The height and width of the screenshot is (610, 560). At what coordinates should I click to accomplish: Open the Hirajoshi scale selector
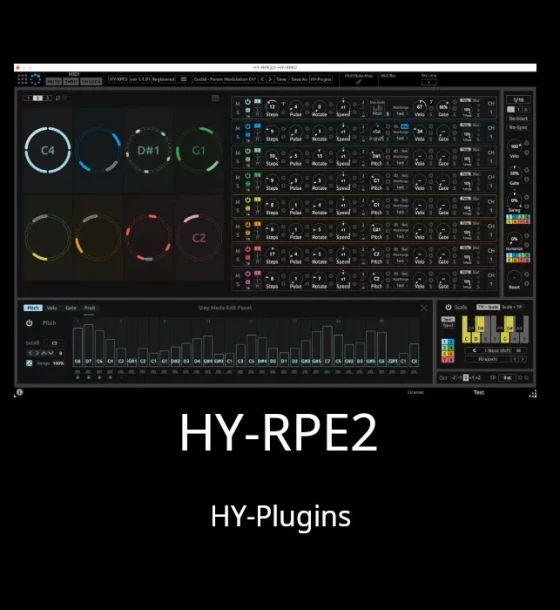click(x=487, y=359)
